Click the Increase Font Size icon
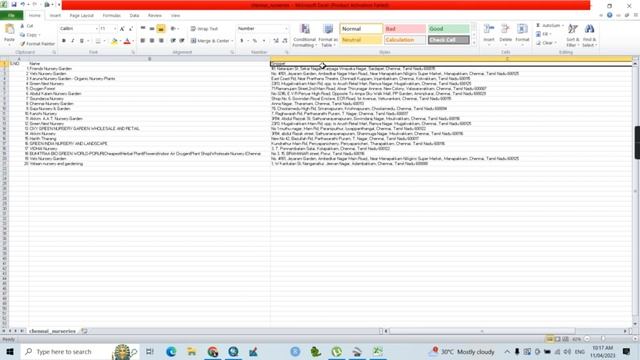The height and width of the screenshot is (360, 640). tap(122, 29)
